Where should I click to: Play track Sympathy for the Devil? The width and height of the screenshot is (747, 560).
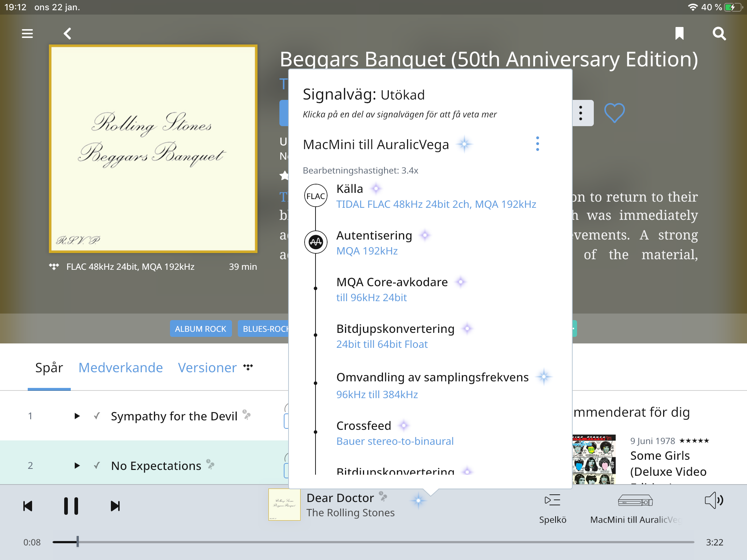[77, 416]
